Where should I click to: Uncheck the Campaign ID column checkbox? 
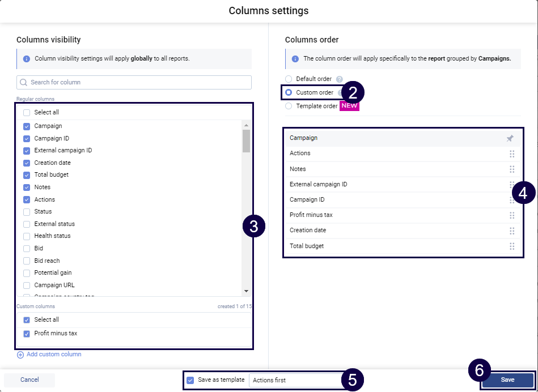click(x=27, y=139)
